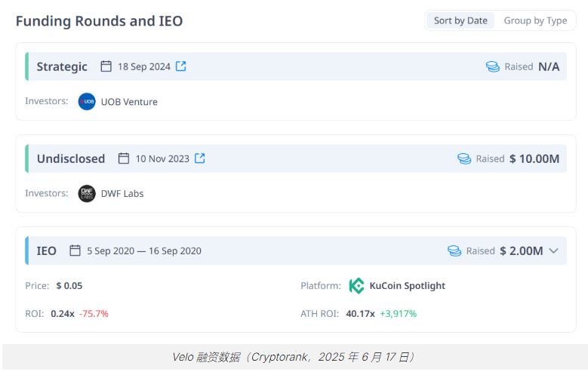
Task: Click calendar icon beside 10 Nov 2023
Action: coord(124,158)
